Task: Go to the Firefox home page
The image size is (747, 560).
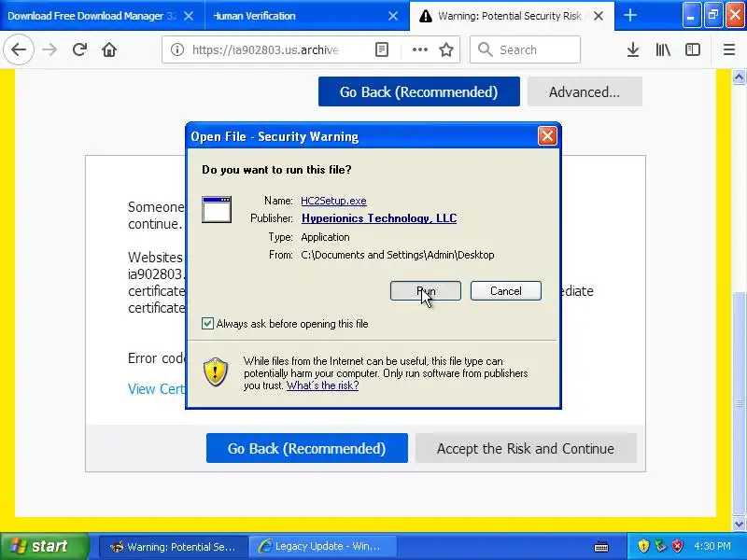Action: pyautogui.click(x=109, y=49)
